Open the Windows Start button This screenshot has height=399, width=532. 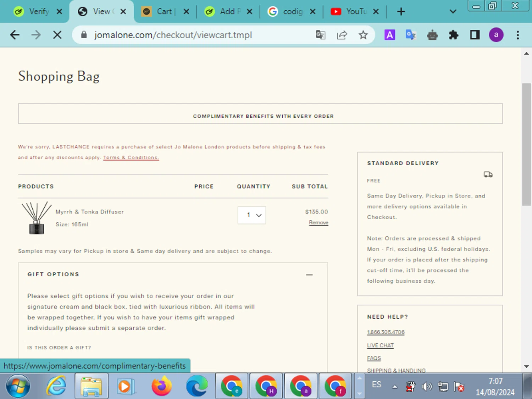pos(18,386)
